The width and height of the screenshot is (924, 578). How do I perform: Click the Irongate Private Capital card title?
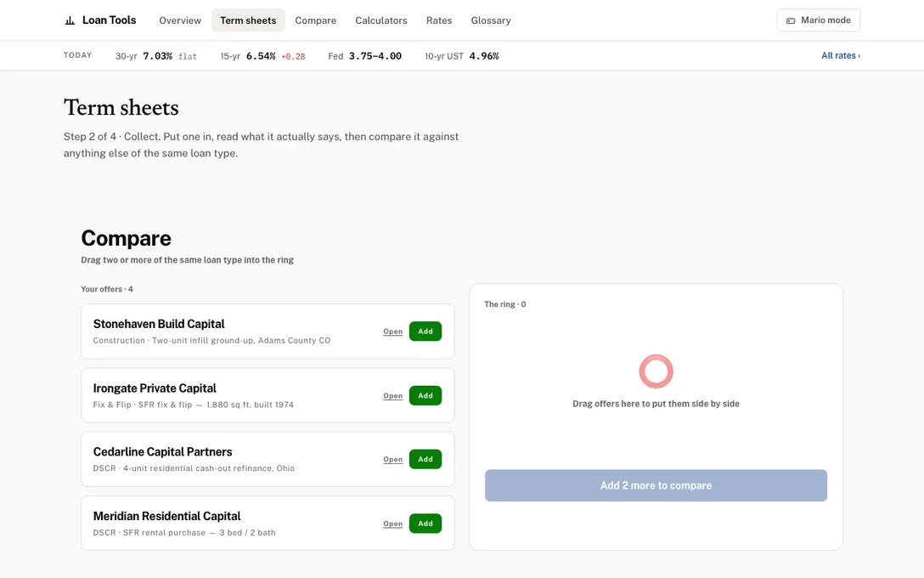[155, 388]
